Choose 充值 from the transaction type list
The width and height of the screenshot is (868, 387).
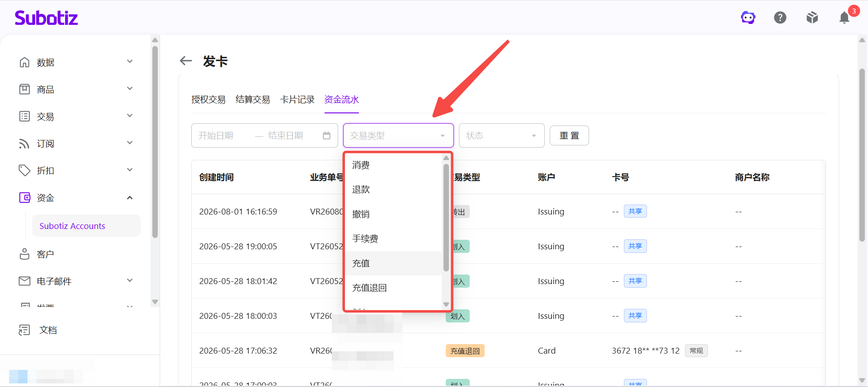tap(393, 263)
